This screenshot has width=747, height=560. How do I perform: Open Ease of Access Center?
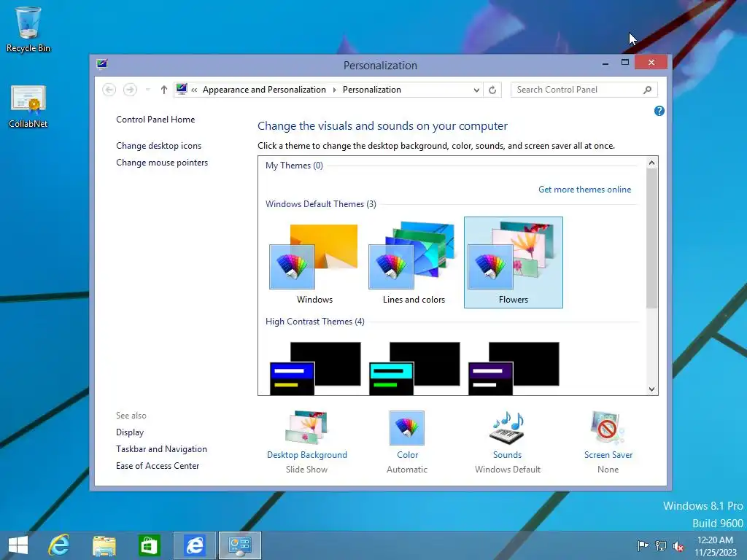(x=158, y=466)
